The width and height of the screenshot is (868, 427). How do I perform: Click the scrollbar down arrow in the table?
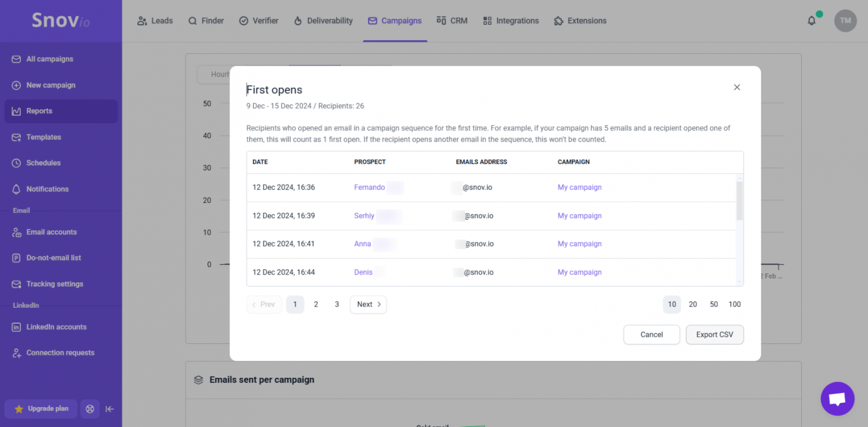point(740,282)
